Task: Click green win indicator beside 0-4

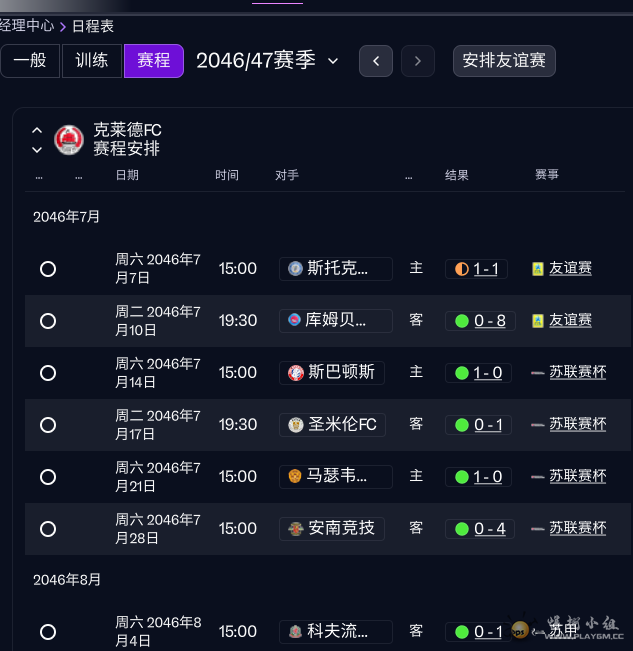Action: pos(462,529)
